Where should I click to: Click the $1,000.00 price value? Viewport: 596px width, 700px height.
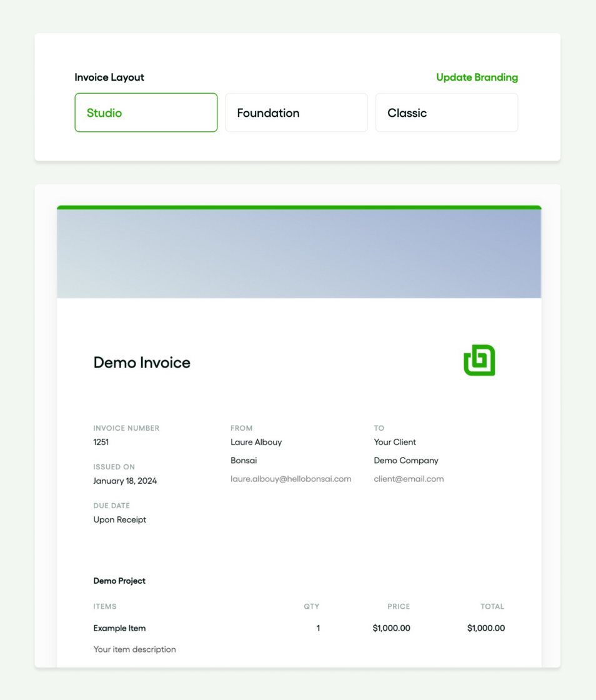(390, 628)
